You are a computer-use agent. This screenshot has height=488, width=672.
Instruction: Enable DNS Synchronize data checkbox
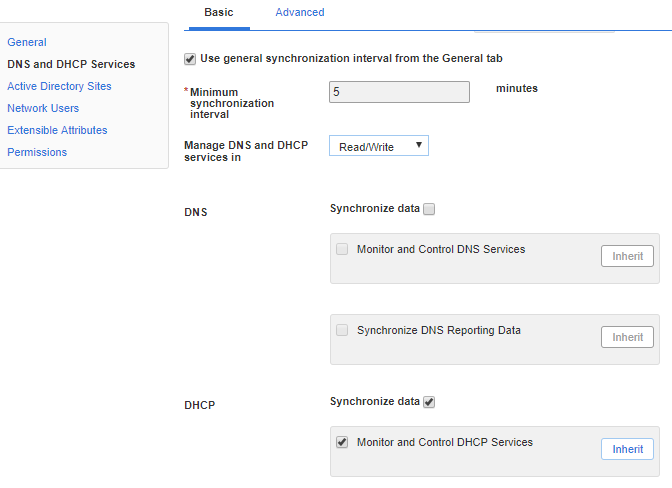point(429,209)
